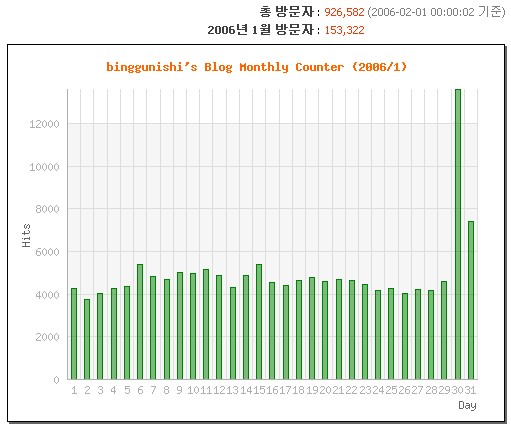Click the x-axis label 22
This screenshot has height=425, width=511.
pos(352,390)
